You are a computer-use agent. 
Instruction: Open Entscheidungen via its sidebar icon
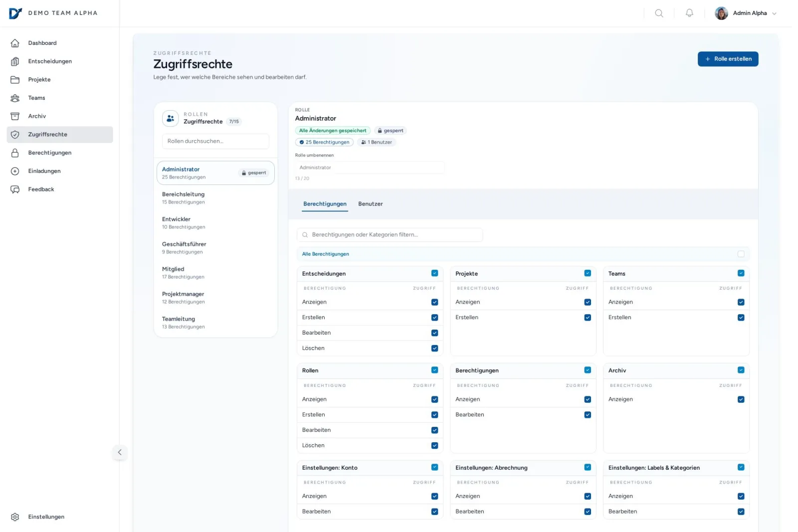pos(15,61)
